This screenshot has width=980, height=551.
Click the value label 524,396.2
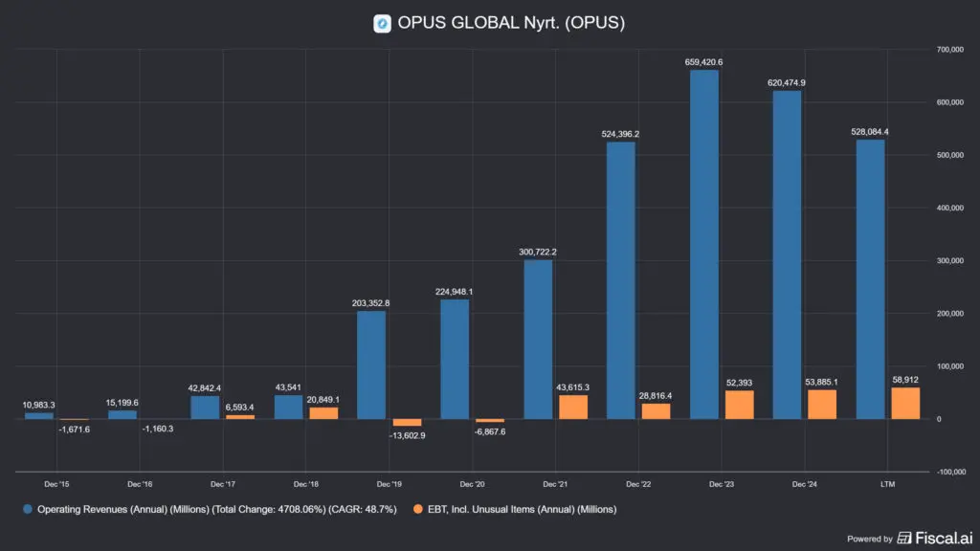click(x=620, y=134)
